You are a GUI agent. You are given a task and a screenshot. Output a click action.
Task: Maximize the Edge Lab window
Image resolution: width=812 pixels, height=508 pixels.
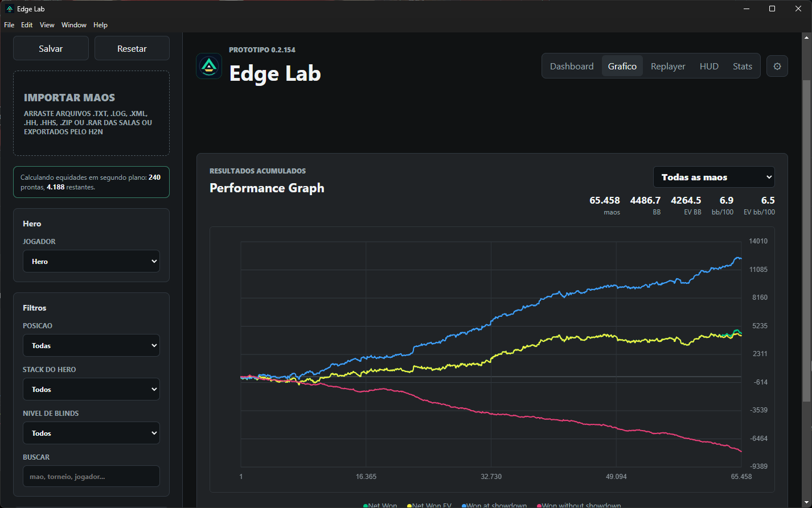pos(772,9)
